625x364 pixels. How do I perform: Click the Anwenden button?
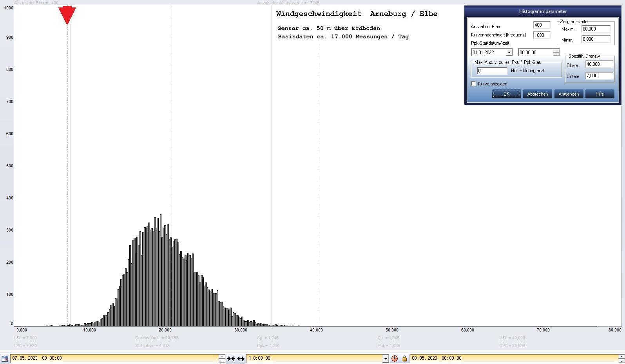pos(569,94)
